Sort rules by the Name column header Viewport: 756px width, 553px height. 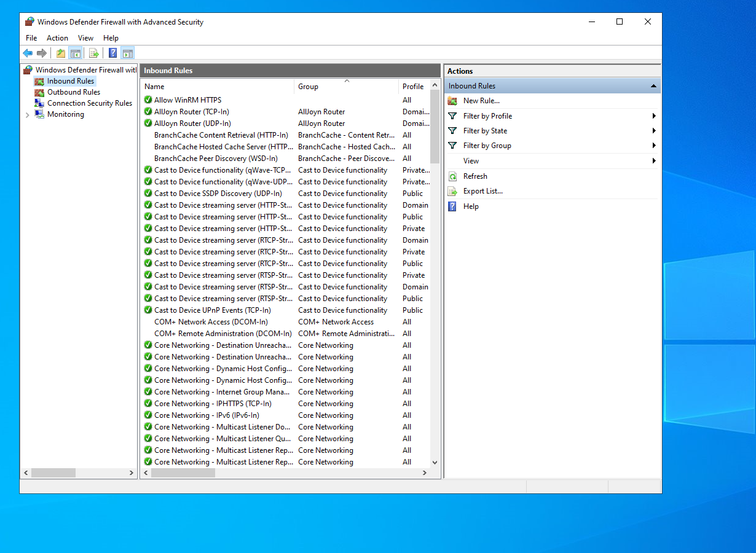pyautogui.click(x=218, y=87)
